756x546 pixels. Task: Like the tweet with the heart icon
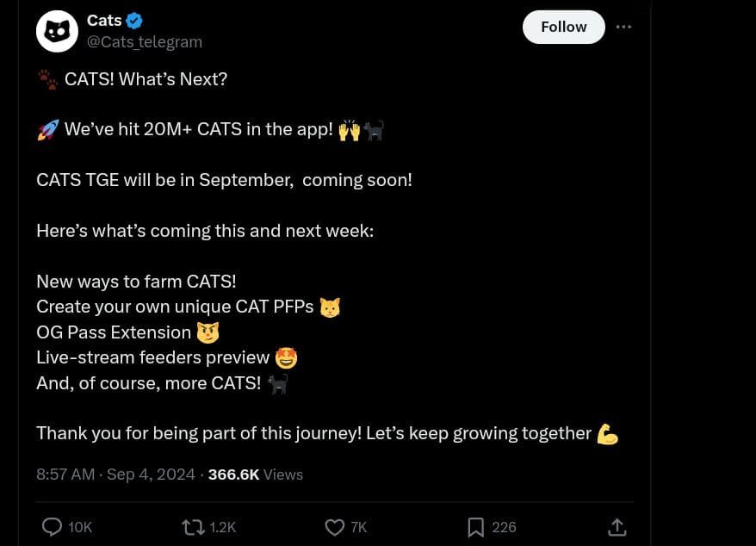coord(334,527)
